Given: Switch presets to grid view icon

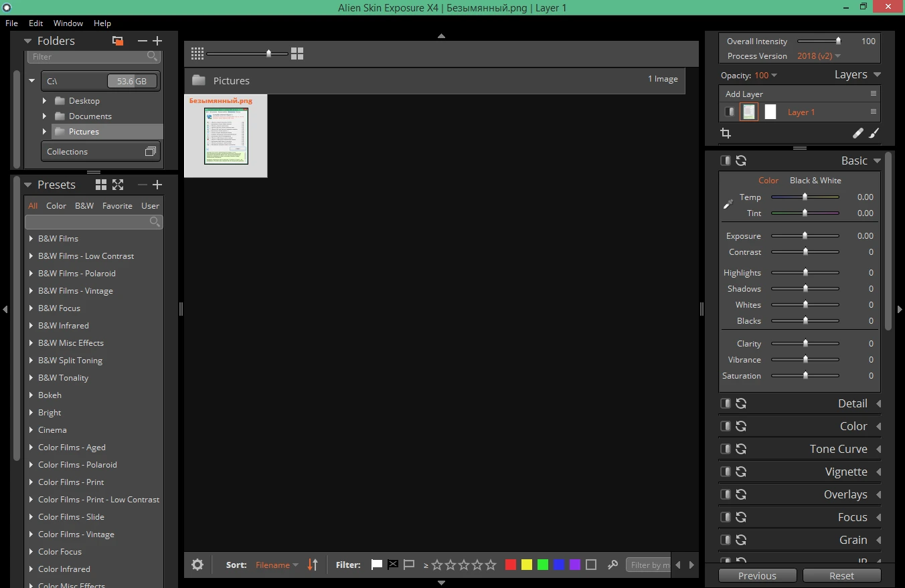Looking at the screenshot, I should [101, 185].
